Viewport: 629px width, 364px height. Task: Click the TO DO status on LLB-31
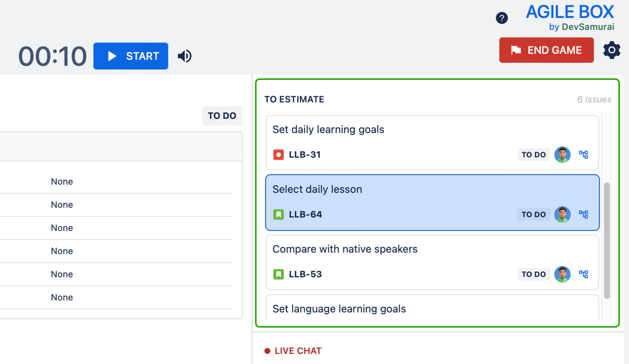534,154
